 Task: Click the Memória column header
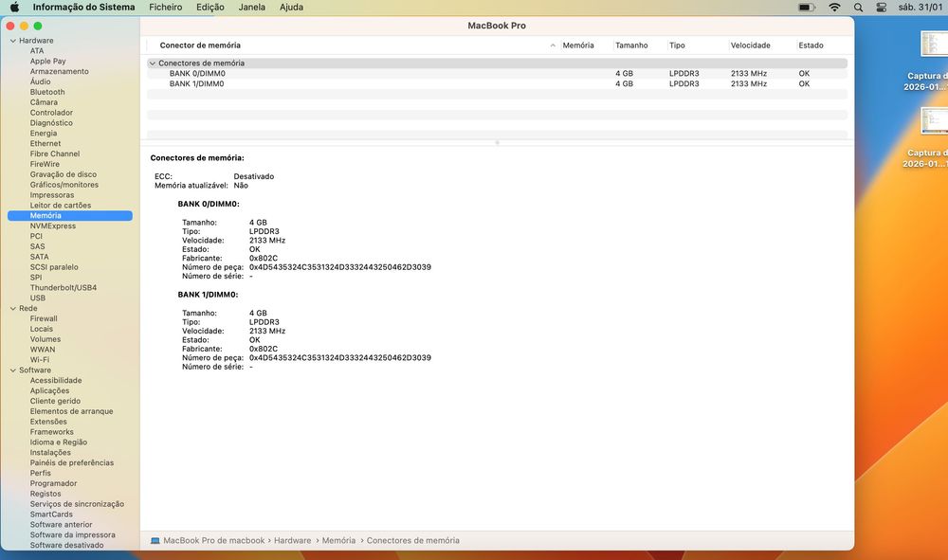click(578, 45)
